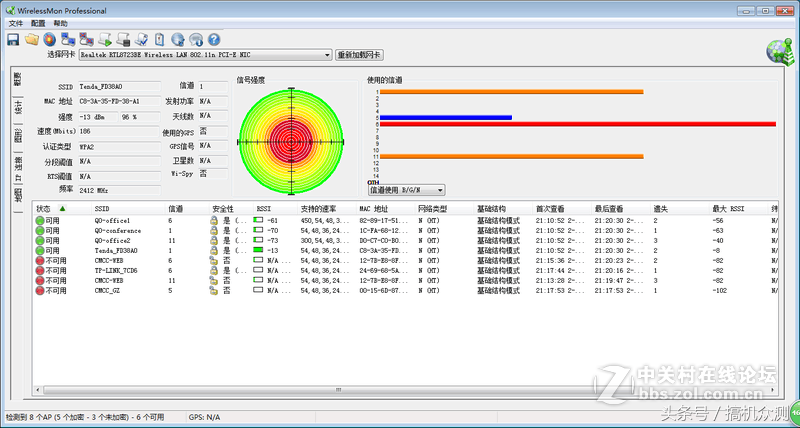The width and height of the screenshot is (800, 428).
Task: Click the orange channel 1 usage bar
Action: [x=512, y=92]
